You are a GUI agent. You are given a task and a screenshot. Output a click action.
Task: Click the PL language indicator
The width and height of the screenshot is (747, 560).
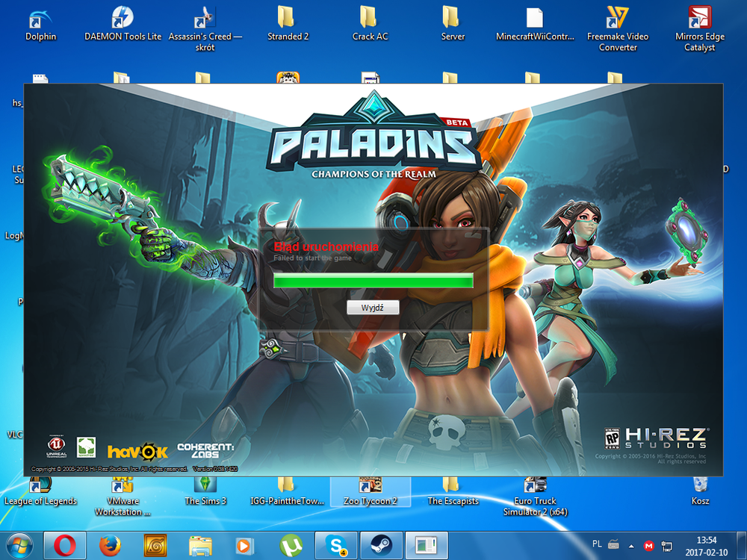[597, 544]
